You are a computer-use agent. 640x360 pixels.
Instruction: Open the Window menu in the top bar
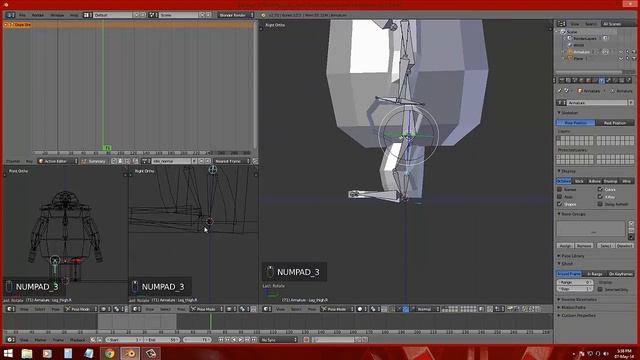(57, 15)
